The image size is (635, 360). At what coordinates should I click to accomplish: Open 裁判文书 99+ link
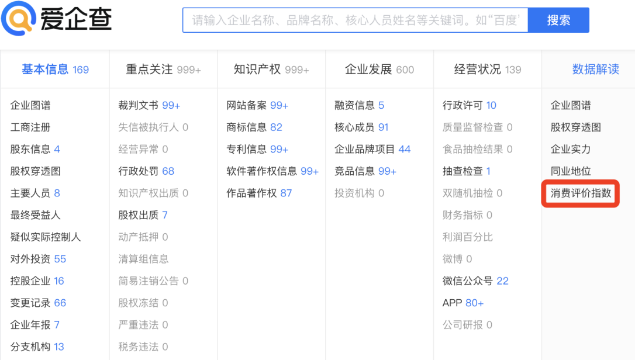149,105
